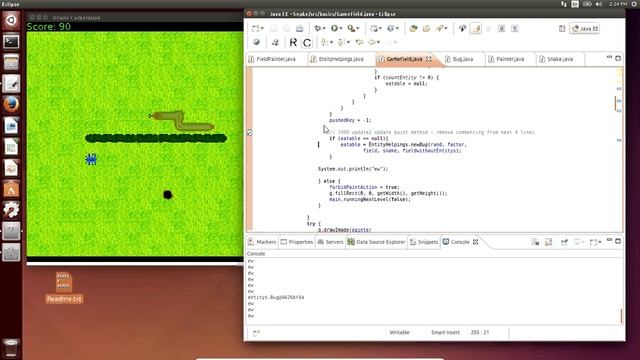Click the Next Annotation arrow icon
640x360 pixels.
pyautogui.click(x=324, y=42)
